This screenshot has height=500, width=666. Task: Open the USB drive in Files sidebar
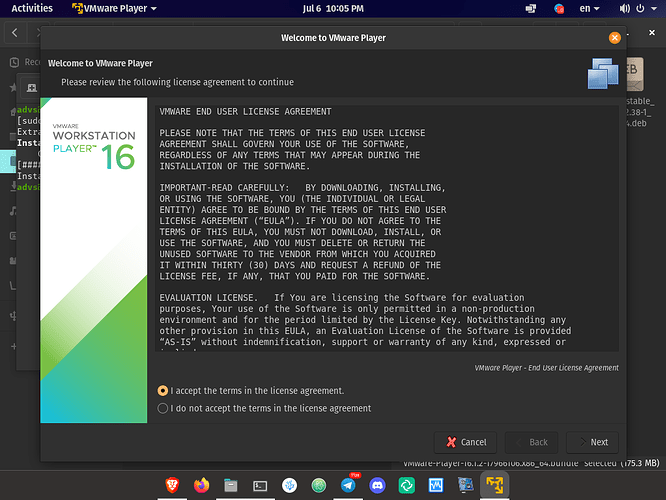pyautogui.click(x=13, y=316)
